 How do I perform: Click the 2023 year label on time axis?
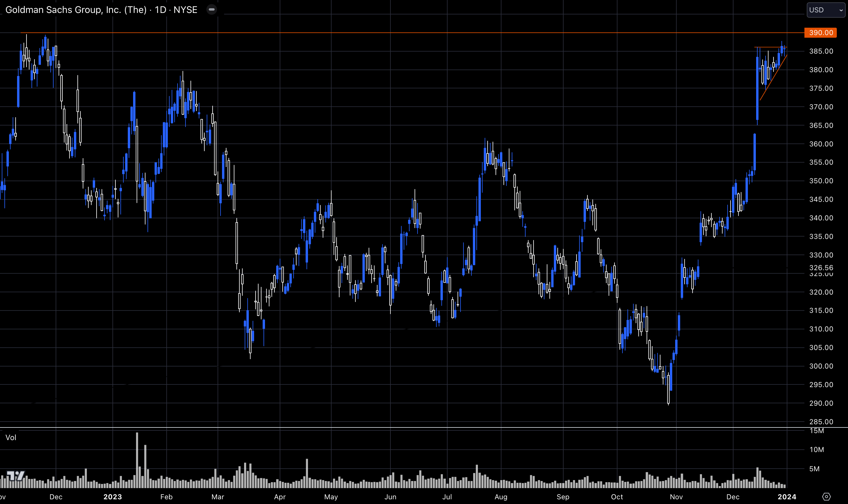tap(112, 497)
